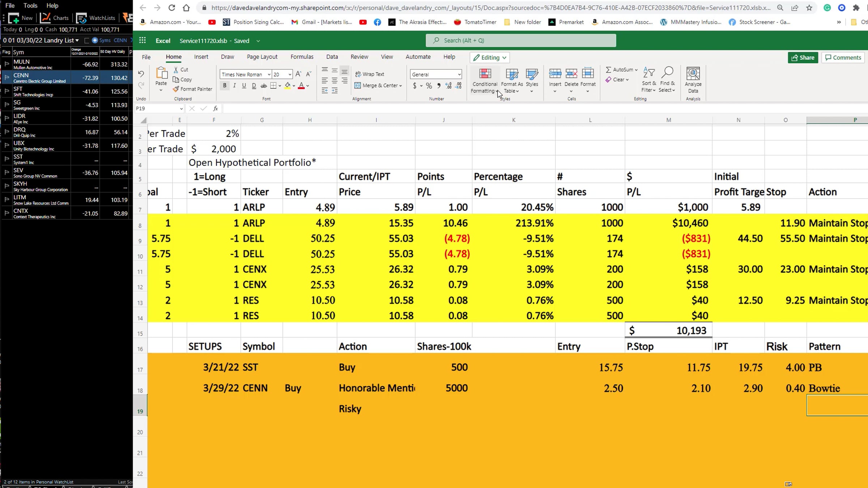The width and height of the screenshot is (868, 488).
Task: Expand the Landry List watchlist dropdown
Action: tap(77, 40)
